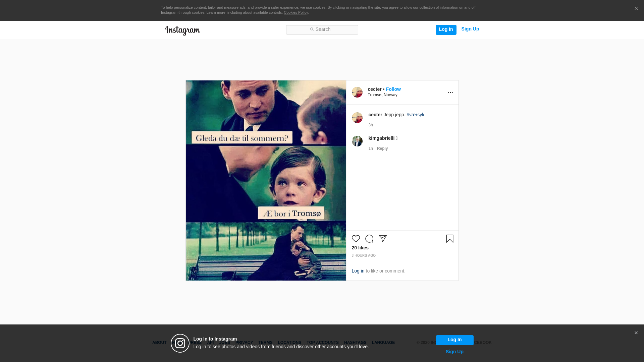Open the three-dot post options menu
Image resolution: width=644 pixels, height=362 pixels.
pos(450,93)
